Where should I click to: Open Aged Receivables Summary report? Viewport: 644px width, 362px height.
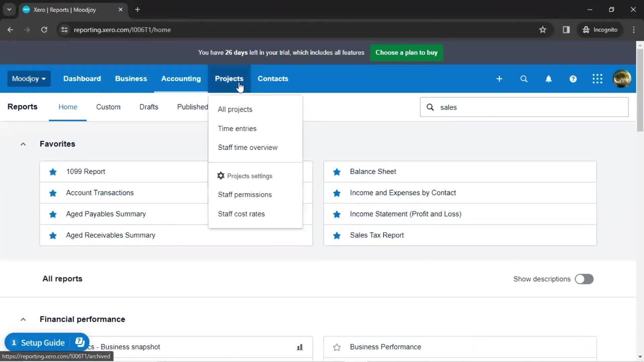coord(110,235)
